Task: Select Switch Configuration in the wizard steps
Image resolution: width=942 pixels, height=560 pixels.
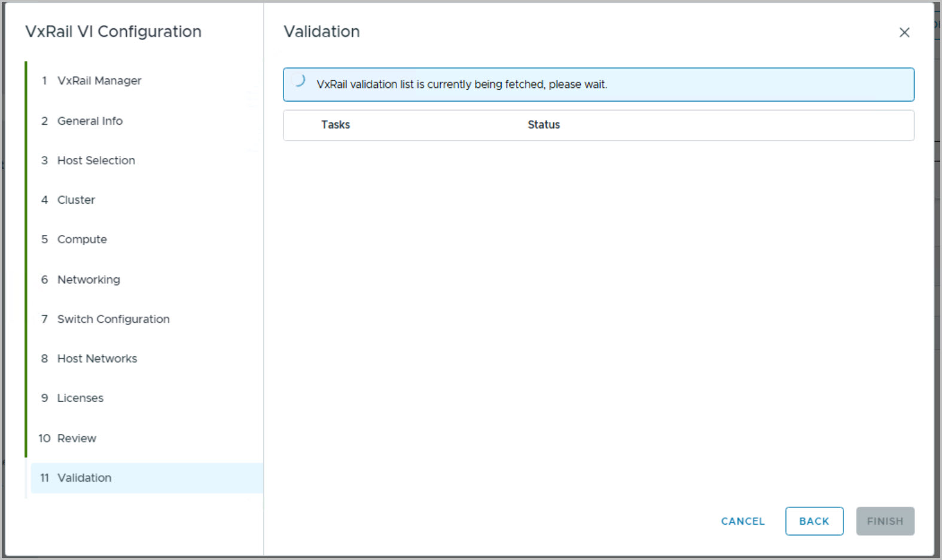Action: (x=113, y=319)
